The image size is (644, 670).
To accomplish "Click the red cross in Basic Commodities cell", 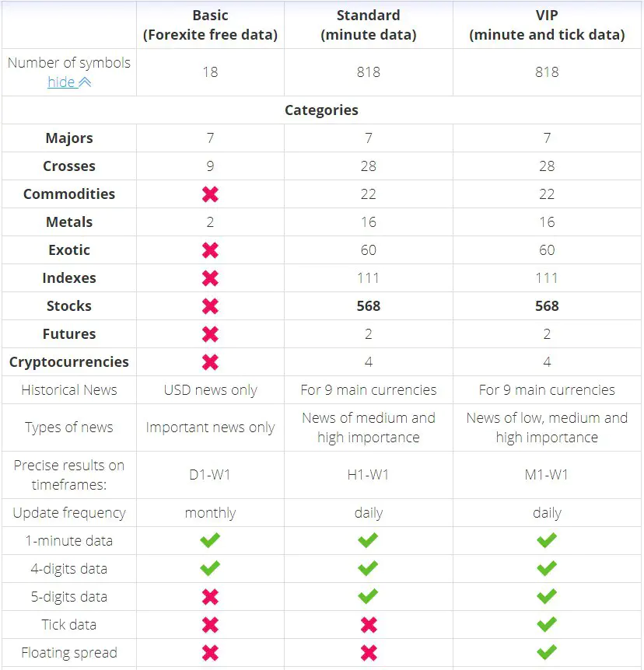I will (210, 194).
